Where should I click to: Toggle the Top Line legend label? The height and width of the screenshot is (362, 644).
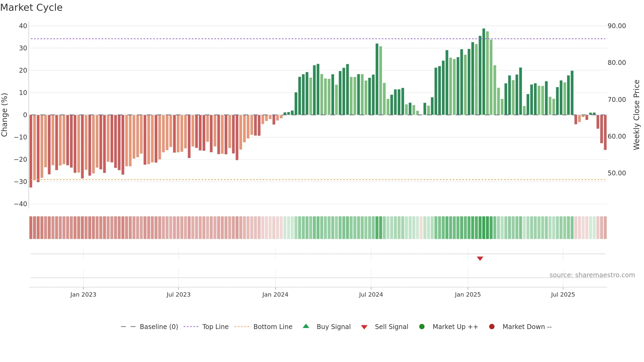pyautogui.click(x=215, y=327)
